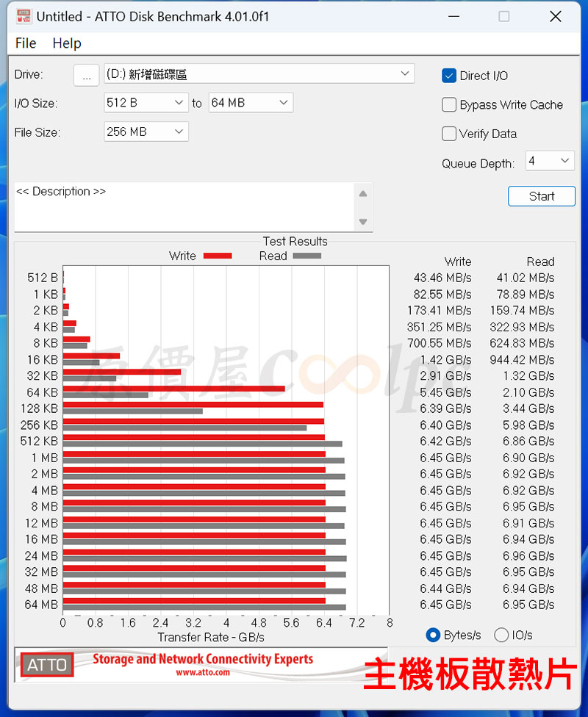Click the description scroll up arrow
588x717 pixels.
(363, 194)
